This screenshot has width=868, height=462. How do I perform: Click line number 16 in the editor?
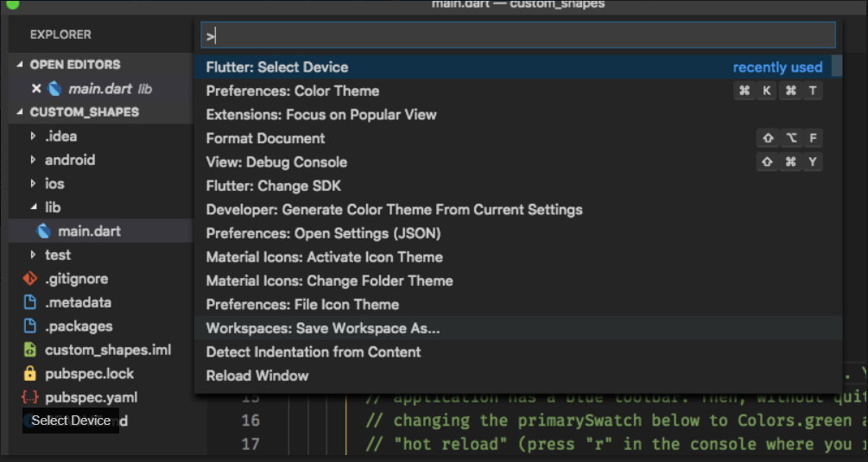tap(250, 421)
